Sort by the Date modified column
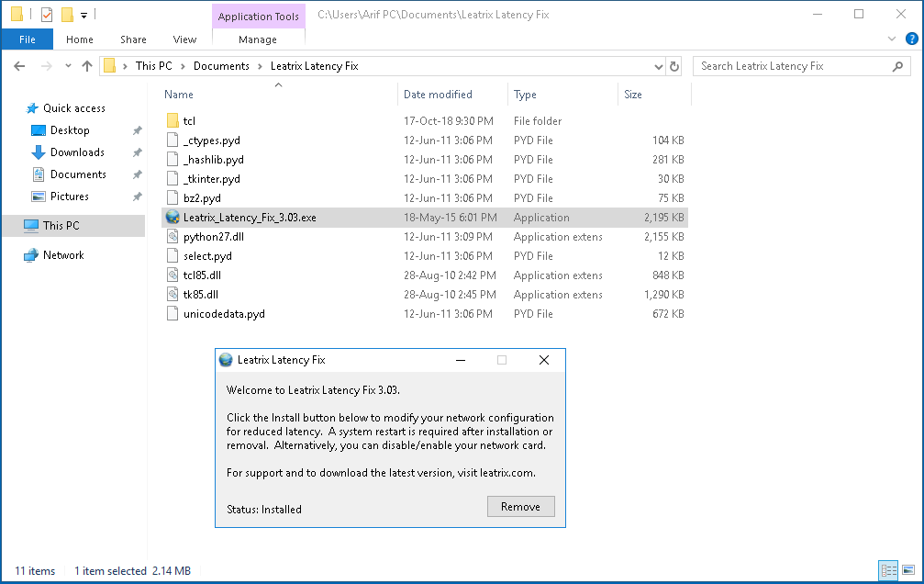Viewport: 924px width, 584px height. click(x=438, y=95)
